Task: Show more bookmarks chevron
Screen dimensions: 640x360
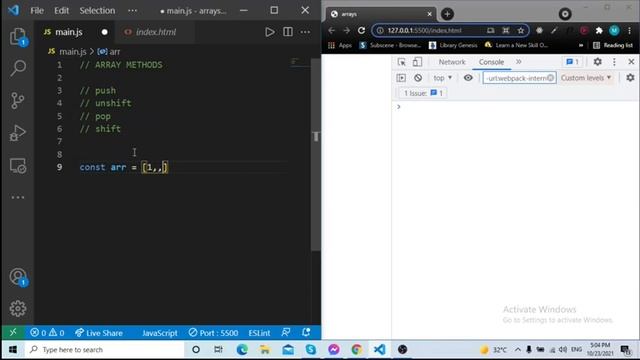Action: coord(581,45)
